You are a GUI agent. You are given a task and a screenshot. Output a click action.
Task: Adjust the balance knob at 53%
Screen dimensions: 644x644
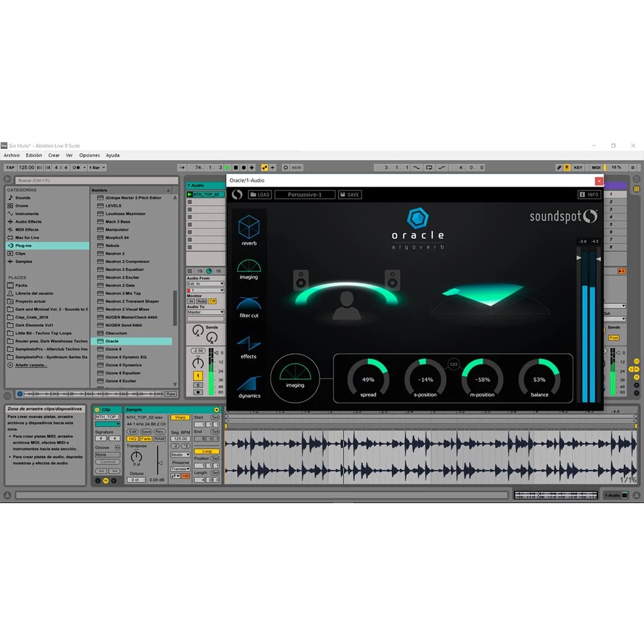pyautogui.click(x=539, y=379)
